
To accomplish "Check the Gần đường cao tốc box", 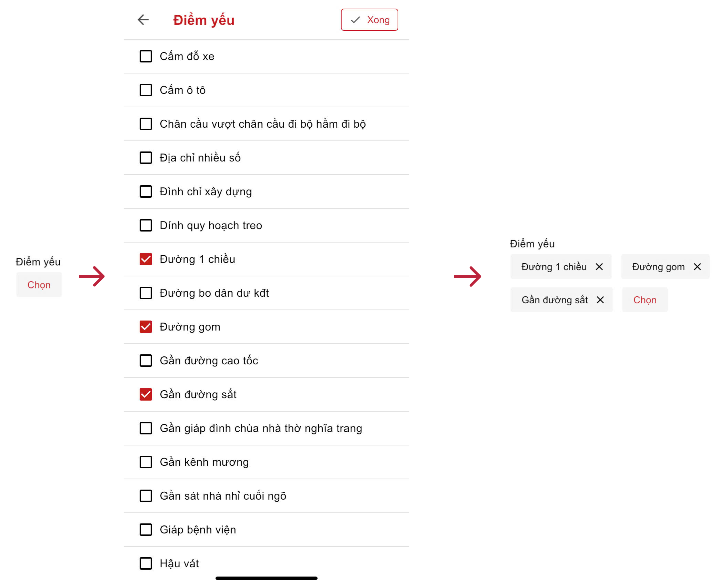I will (x=146, y=361).
